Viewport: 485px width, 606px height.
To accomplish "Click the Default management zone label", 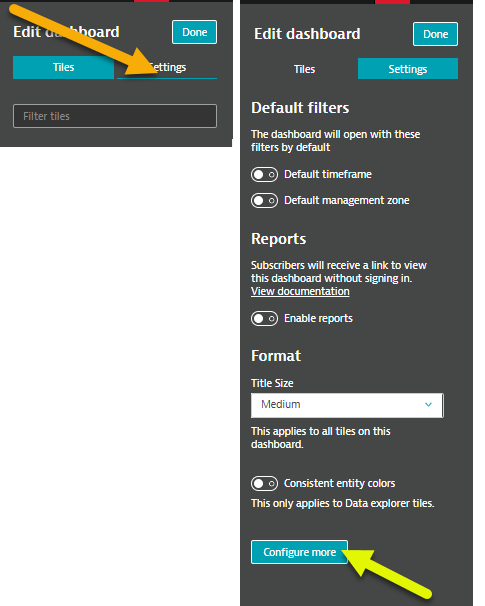I will tap(347, 201).
